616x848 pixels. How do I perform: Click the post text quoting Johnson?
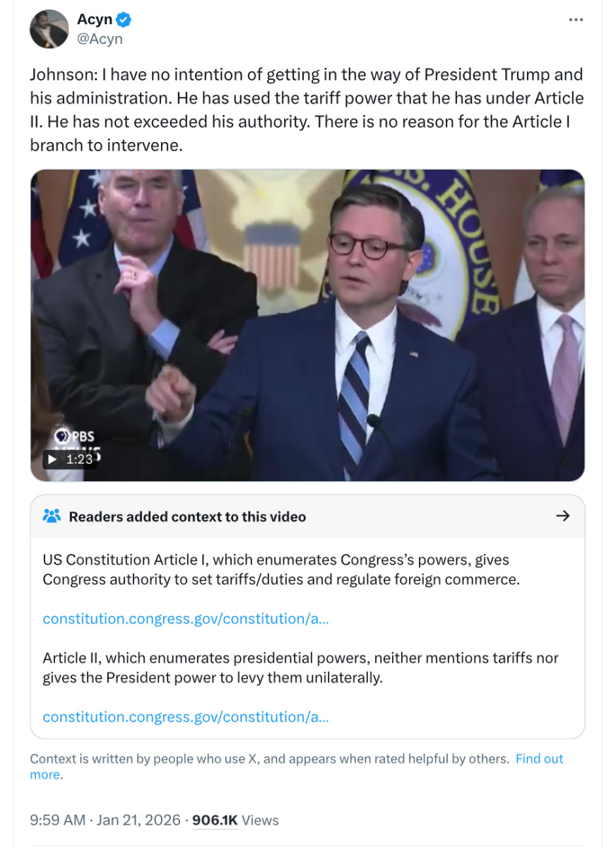tap(307, 110)
